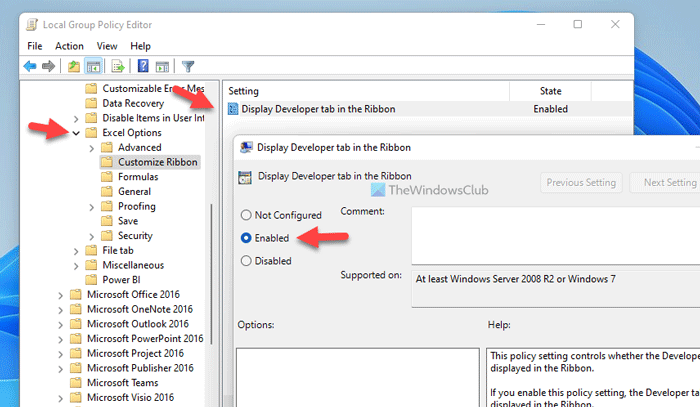700x407 pixels.
Task: Select Microsoft Publisher 2016 in tree
Action: (x=140, y=368)
